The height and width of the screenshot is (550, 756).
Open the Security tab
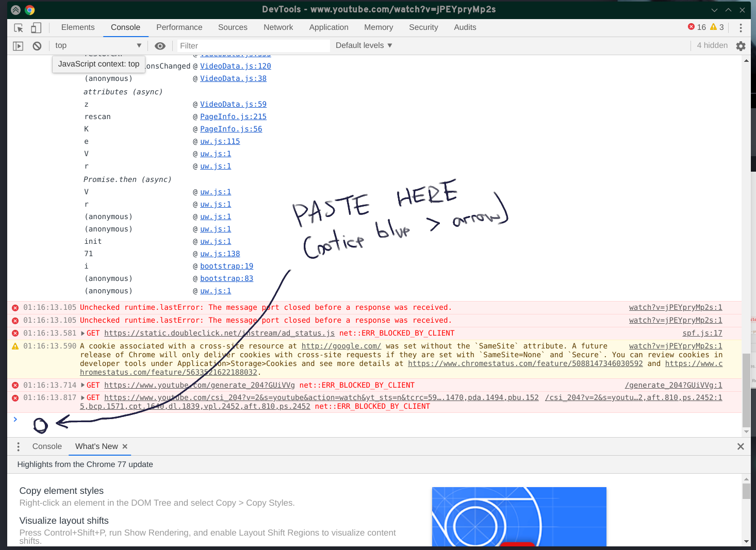(x=423, y=27)
